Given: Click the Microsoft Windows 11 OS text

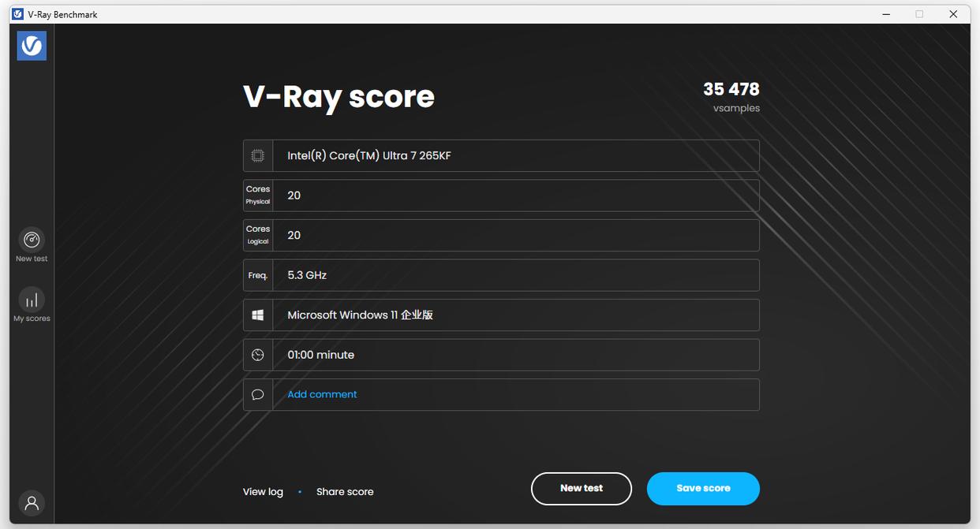Looking at the screenshot, I should 360,315.
